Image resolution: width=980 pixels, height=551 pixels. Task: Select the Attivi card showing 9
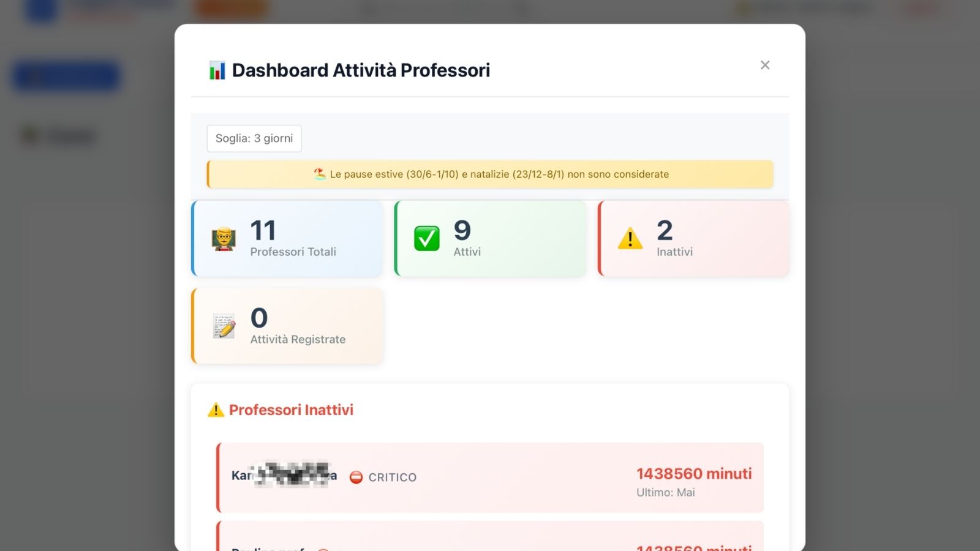point(489,238)
